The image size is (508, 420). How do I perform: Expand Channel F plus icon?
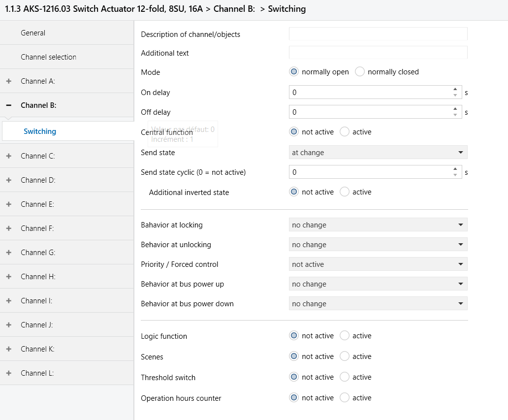click(x=9, y=228)
